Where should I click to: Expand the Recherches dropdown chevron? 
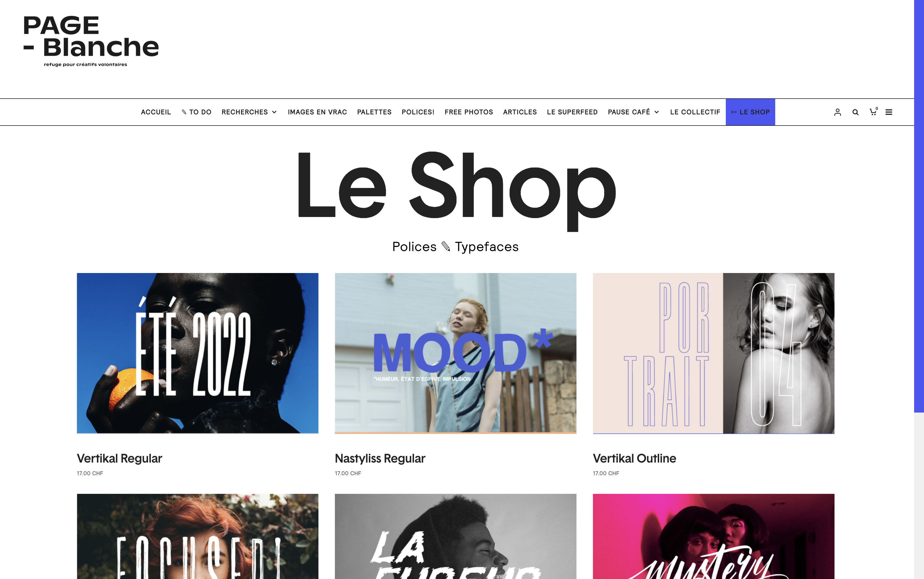tap(274, 112)
